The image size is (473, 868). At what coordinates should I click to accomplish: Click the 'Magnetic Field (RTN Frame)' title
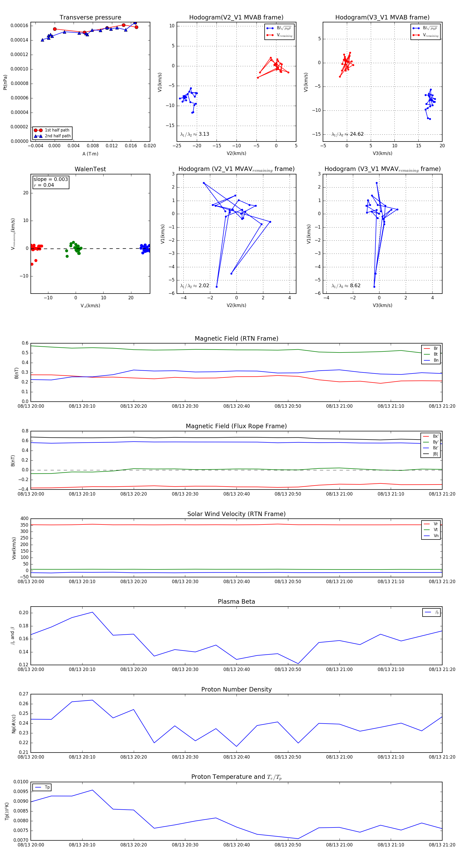point(236,339)
